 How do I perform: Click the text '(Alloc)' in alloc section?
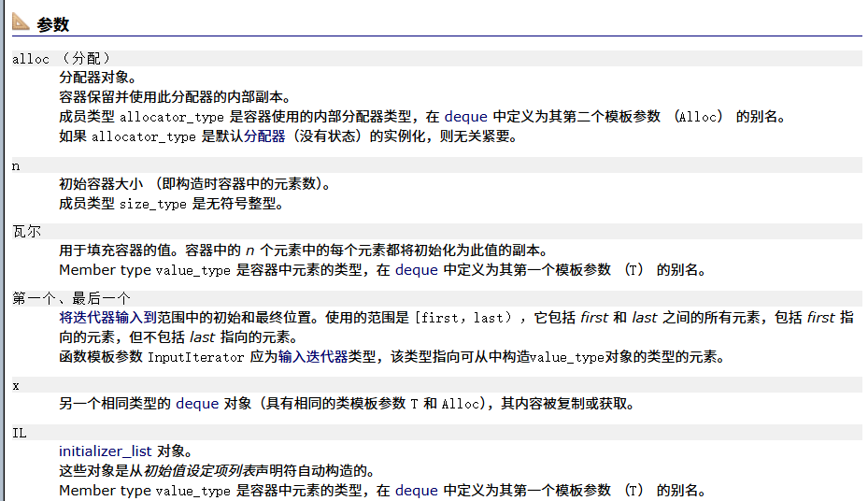click(x=699, y=117)
